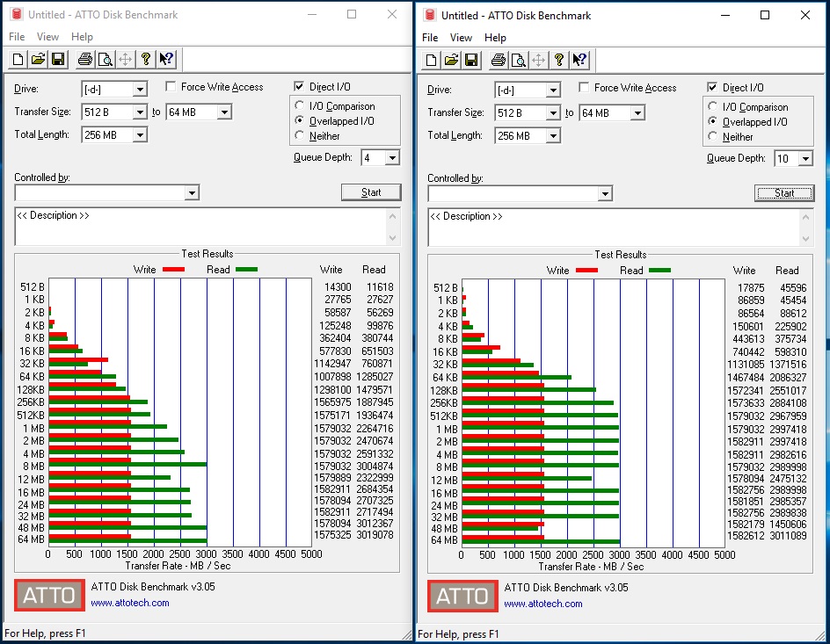830x644 pixels.
Task: Click the move crosshair icon in left window
Action: click(x=125, y=59)
